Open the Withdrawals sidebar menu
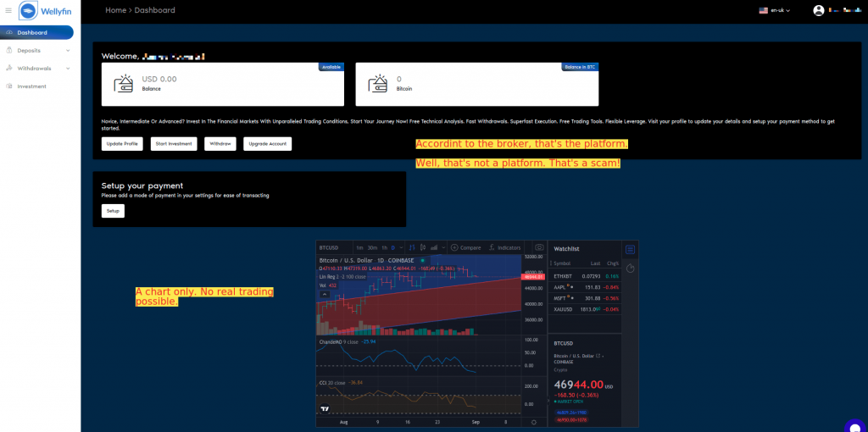The image size is (868, 432). click(x=36, y=69)
